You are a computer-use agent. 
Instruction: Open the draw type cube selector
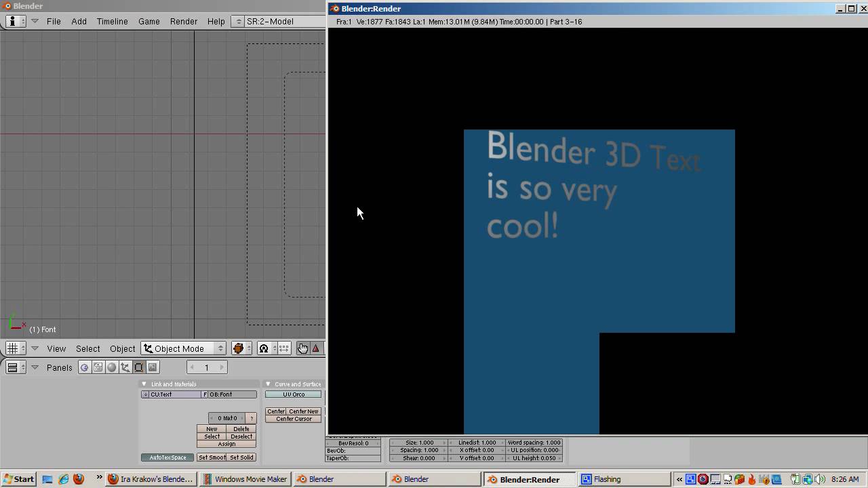click(241, 348)
